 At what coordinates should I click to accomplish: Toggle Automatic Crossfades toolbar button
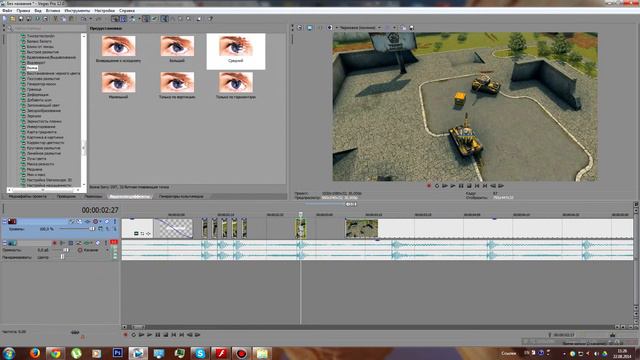[123, 19]
